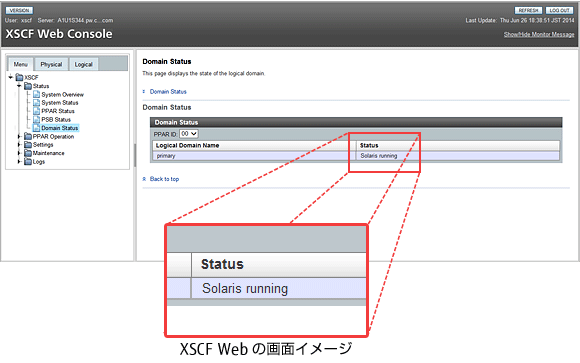Click the Last Update timestamp text

tap(520, 20)
